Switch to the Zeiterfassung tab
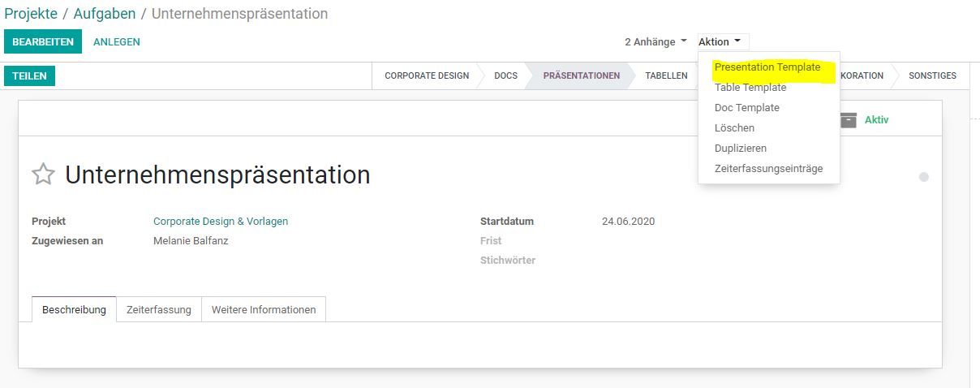This screenshot has width=980, height=388. click(x=159, y=309)
